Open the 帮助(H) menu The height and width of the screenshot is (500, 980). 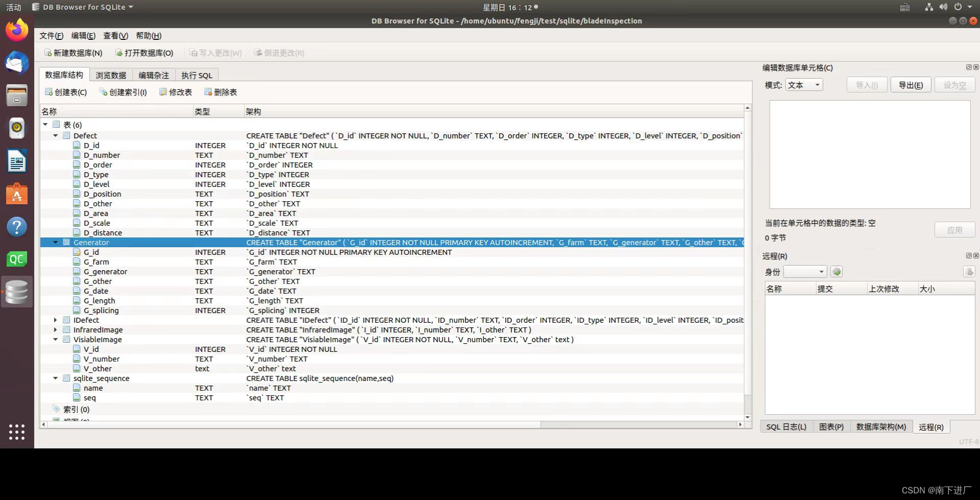click(x=149, y=35)
